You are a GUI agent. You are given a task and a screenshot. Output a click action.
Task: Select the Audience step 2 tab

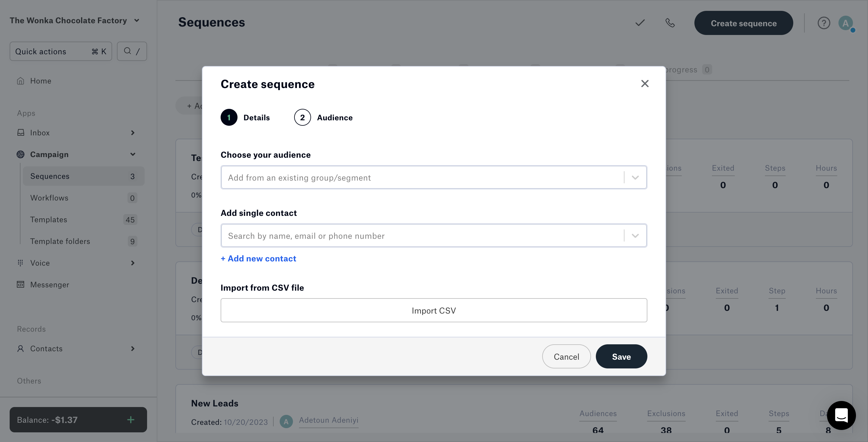tap(323, 117)
